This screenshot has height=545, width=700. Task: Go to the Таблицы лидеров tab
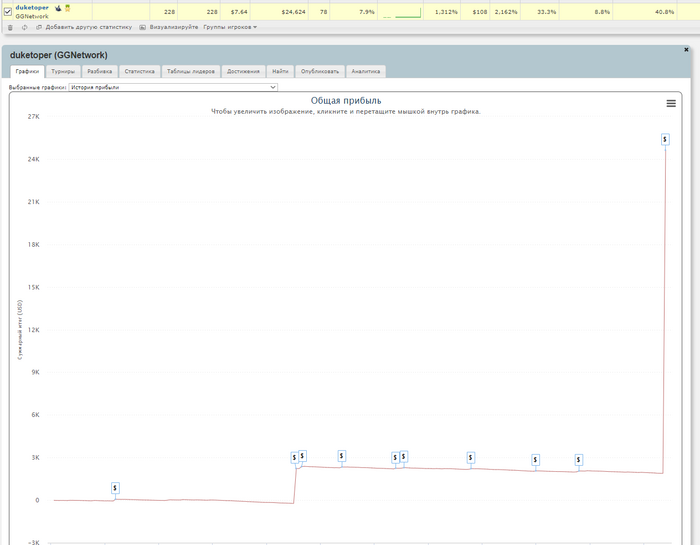point(191,71)
